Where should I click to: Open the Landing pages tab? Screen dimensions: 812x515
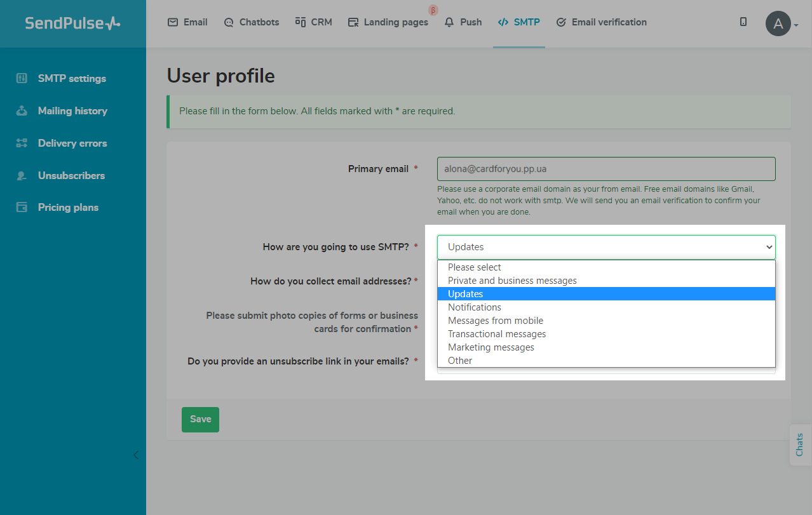click(388, 22)
